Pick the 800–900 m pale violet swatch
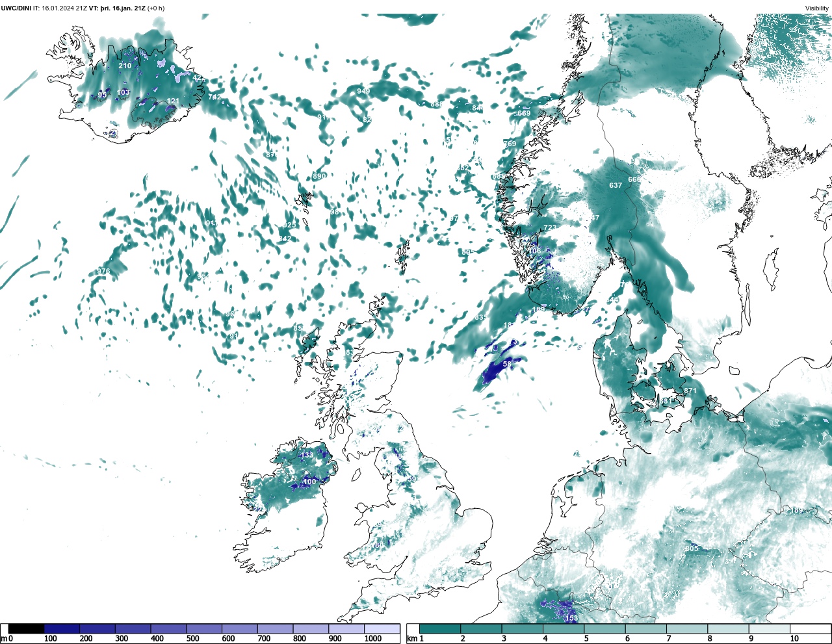The height and width of the screenshot is (644, 832). [x=311, y=628]
